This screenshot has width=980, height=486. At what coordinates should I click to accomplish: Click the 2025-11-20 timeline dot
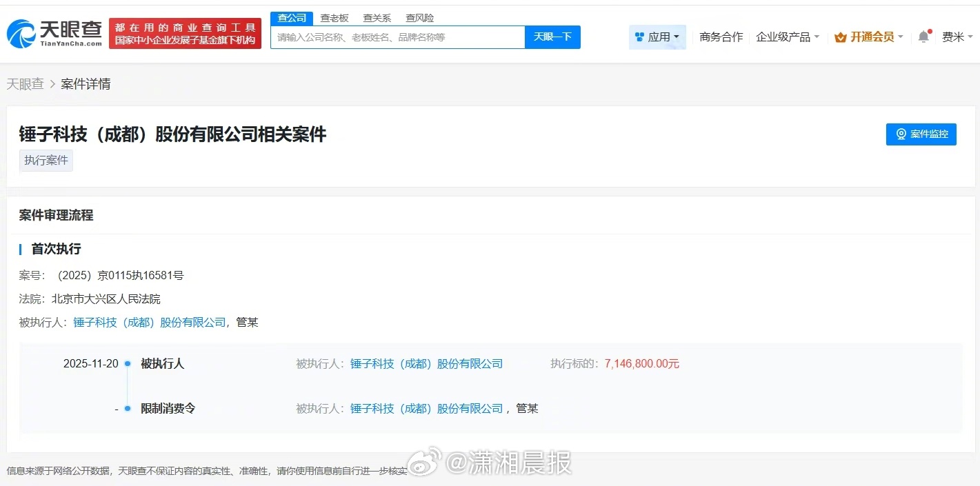[x=128, y=363]
